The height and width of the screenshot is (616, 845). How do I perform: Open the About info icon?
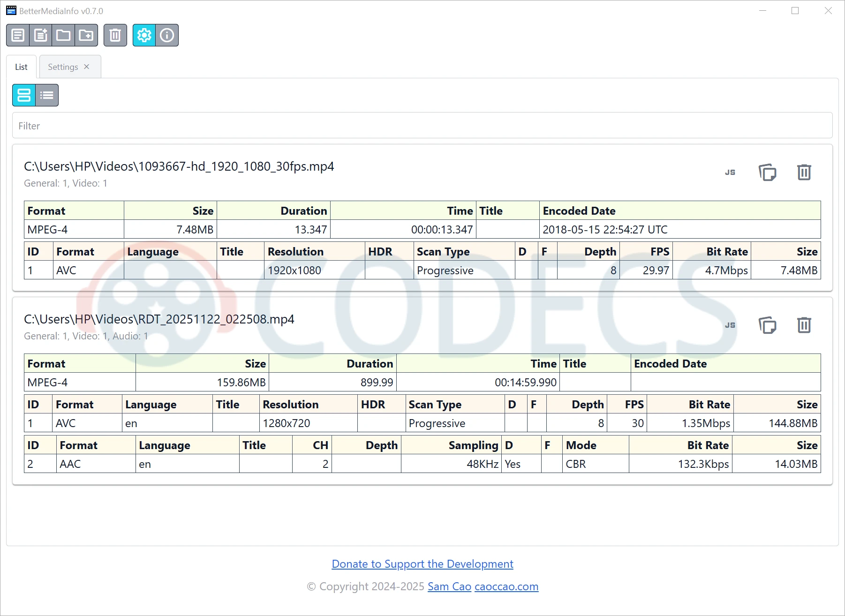(167, 35)
